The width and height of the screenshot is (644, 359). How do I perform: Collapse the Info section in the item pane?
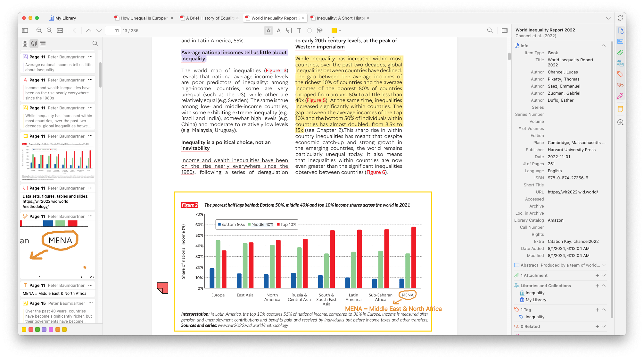[604, 46]
